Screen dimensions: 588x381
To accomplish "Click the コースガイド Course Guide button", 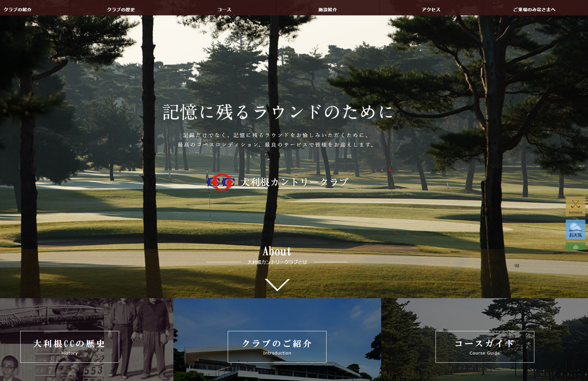I will pyautogui.click(x=485, y=347).
